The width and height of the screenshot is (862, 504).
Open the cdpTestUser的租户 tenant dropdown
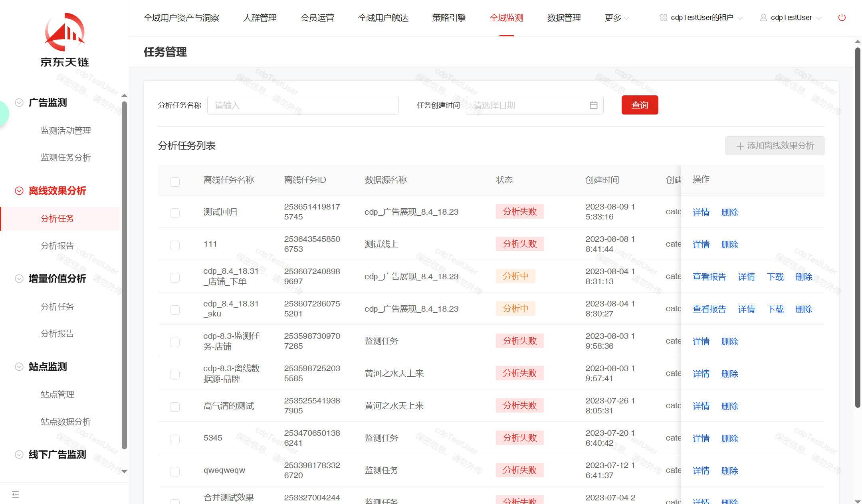701,18
